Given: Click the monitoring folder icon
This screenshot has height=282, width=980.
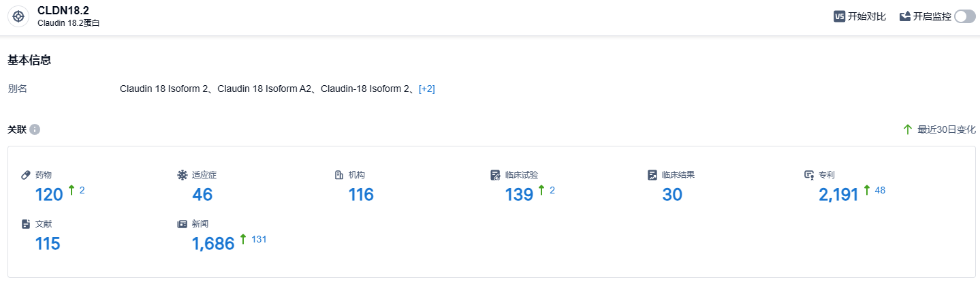Looking at the screenshot, I should (905, 16).
